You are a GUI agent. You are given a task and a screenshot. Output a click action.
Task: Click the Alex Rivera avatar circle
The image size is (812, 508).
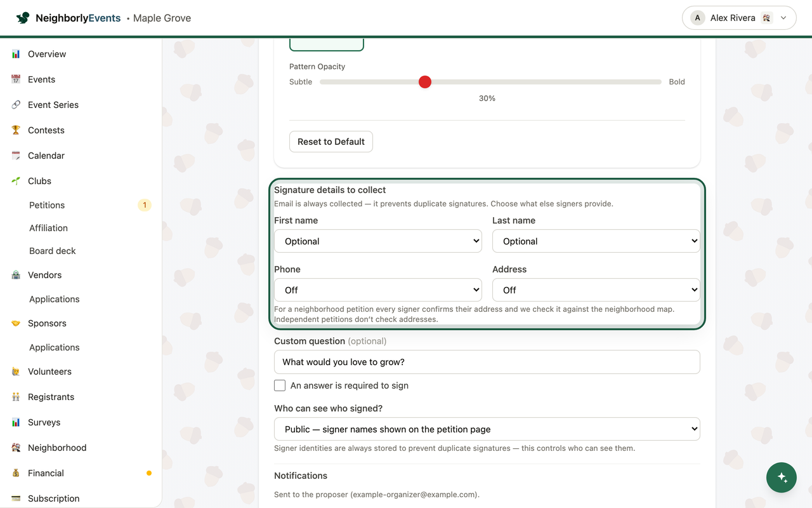(698, 18)
